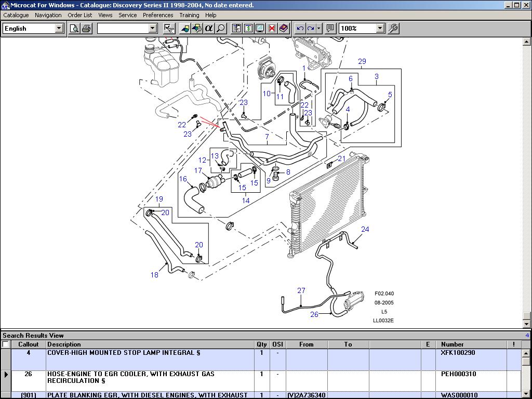Toggle the select-all checkbox in results header

[6, 344]
